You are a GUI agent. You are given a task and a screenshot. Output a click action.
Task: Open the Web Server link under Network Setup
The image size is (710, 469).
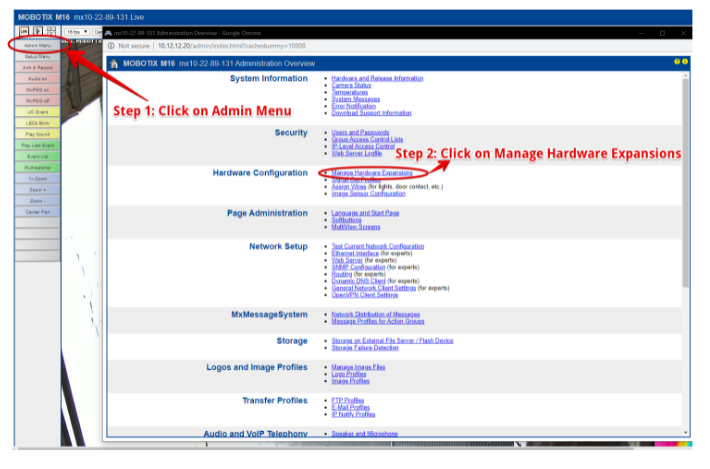[x=347, y=260]
